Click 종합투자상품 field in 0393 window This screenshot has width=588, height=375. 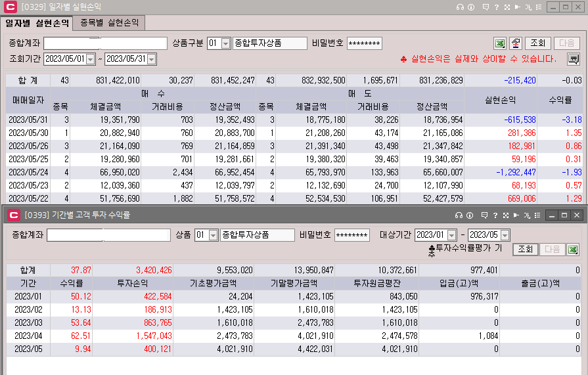pyautogui.click(x=258, y=235)
